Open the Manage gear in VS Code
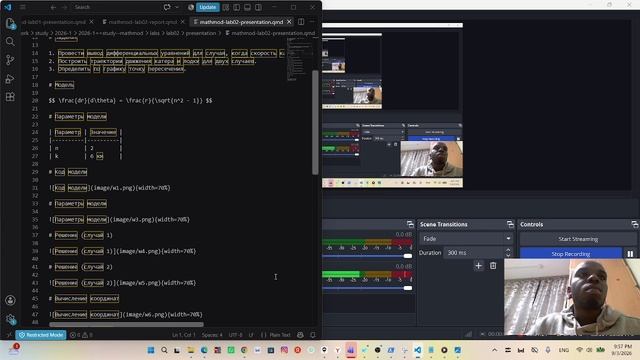The image size is (640, 360). point(10,319)
